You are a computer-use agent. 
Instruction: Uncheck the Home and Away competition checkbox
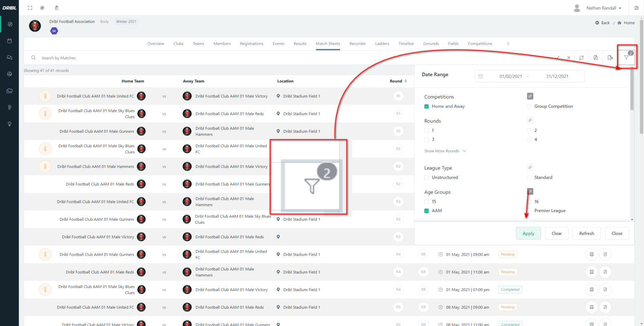tap(426, 106)
